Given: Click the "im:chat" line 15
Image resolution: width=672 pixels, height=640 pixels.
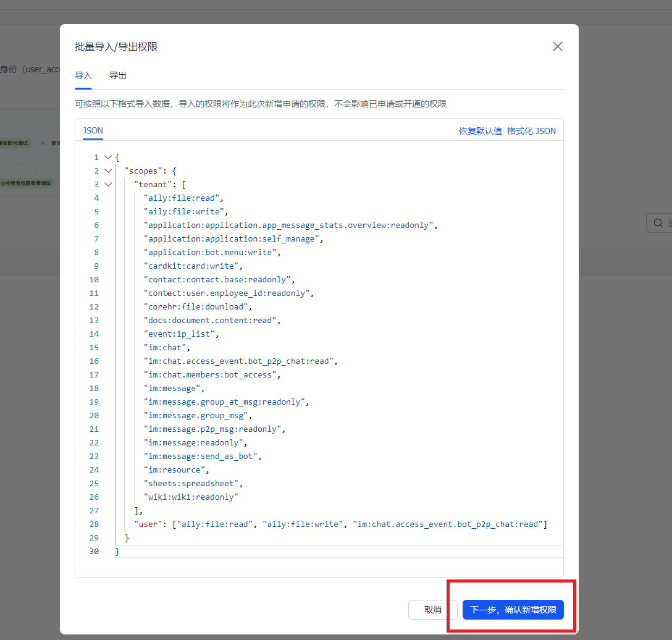Looking at the screenshot, I should coord(167,348).
